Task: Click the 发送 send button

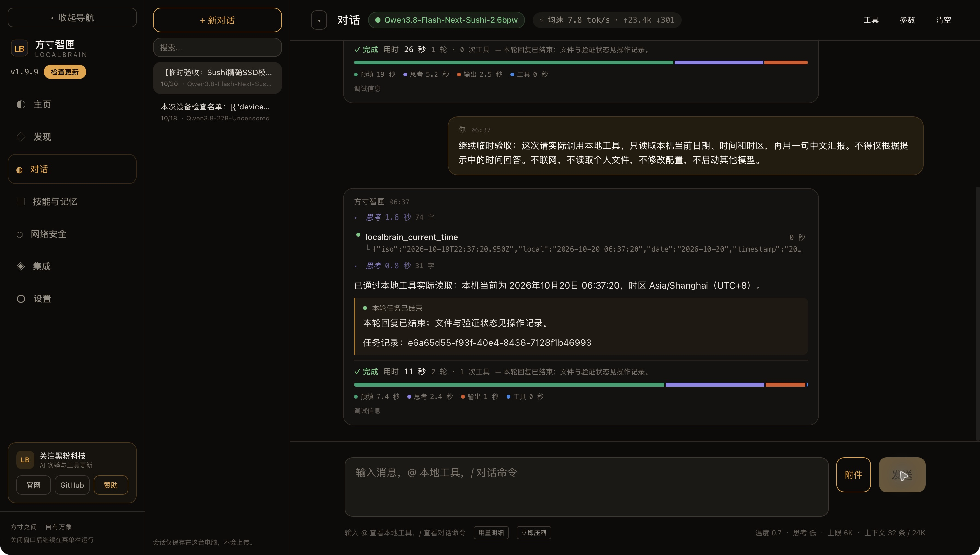Action: 902,475
